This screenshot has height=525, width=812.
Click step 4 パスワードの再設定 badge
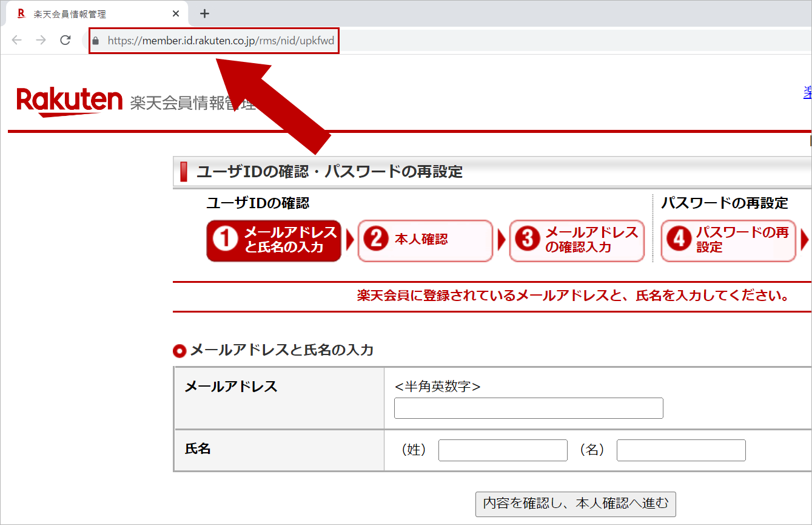728,240
